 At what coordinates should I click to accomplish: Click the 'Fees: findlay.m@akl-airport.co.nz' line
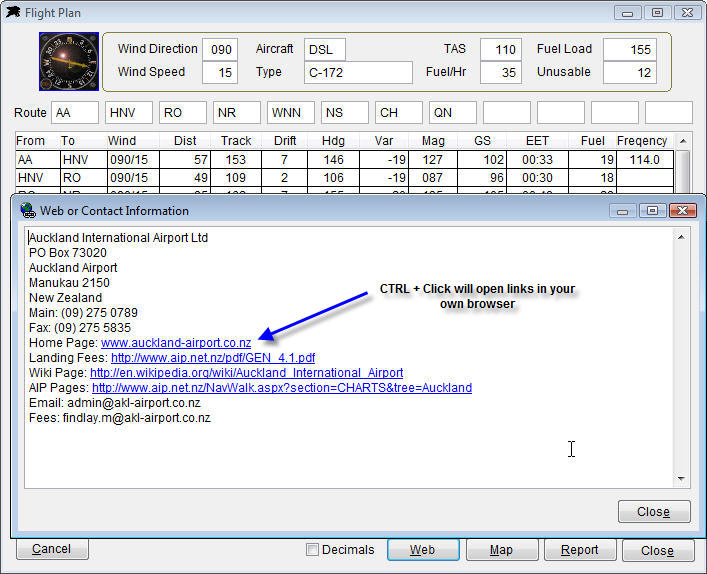[119, 418]
